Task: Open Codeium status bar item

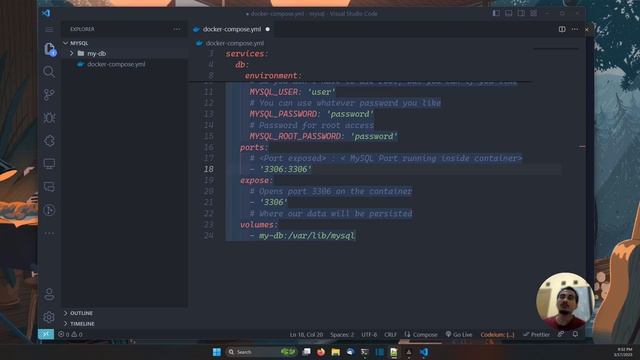Action: 497,334
